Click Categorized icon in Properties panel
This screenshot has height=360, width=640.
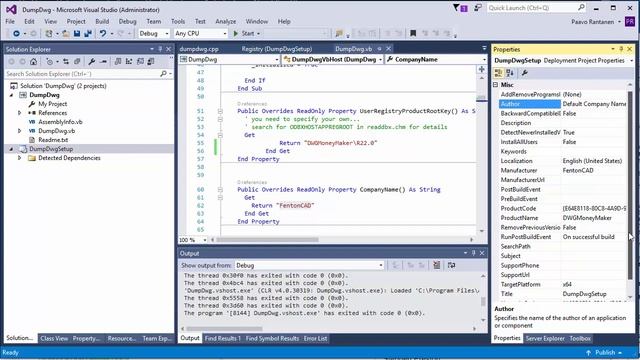click(x=498, y=73)
